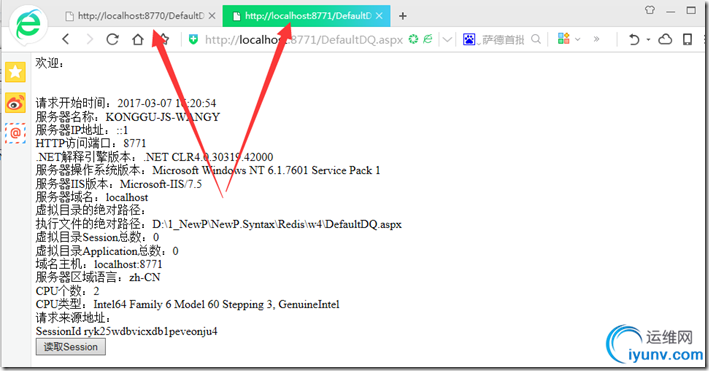Click the 读取Session button

(x=71, y=347)
